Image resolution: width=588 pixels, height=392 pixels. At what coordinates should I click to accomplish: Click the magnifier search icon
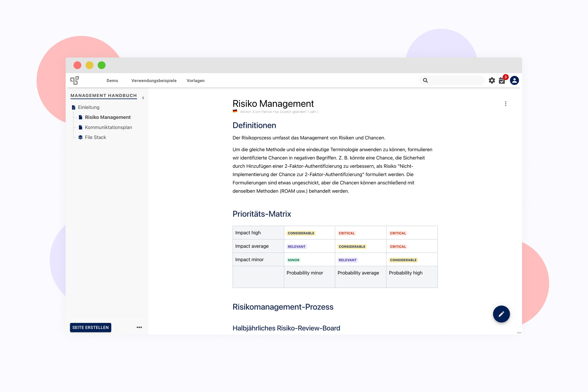pyautogui.click(x=425, y=81)
